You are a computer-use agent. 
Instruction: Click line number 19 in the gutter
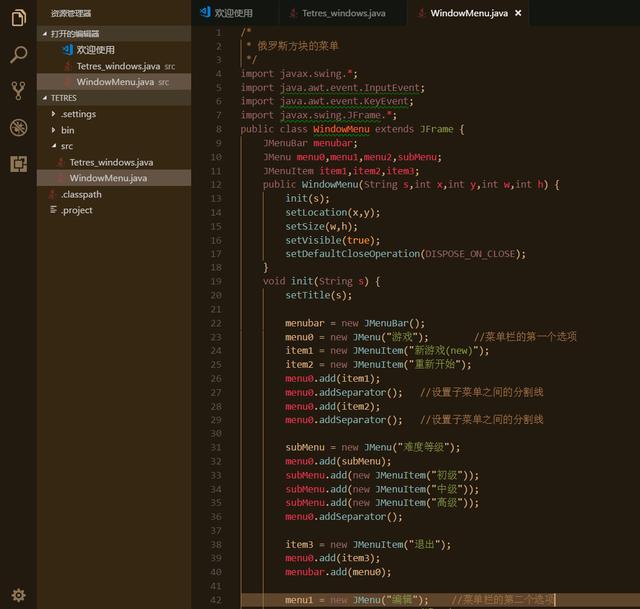pos(217,282)
